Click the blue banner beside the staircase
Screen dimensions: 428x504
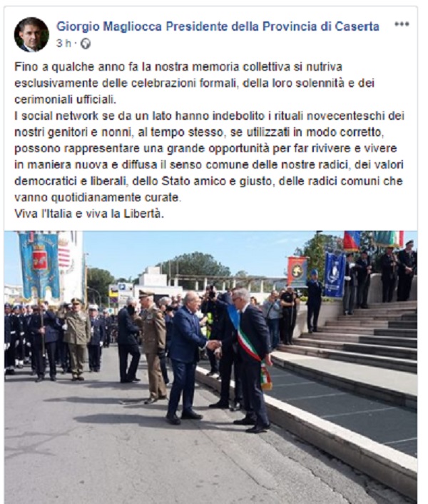[335, 274]
